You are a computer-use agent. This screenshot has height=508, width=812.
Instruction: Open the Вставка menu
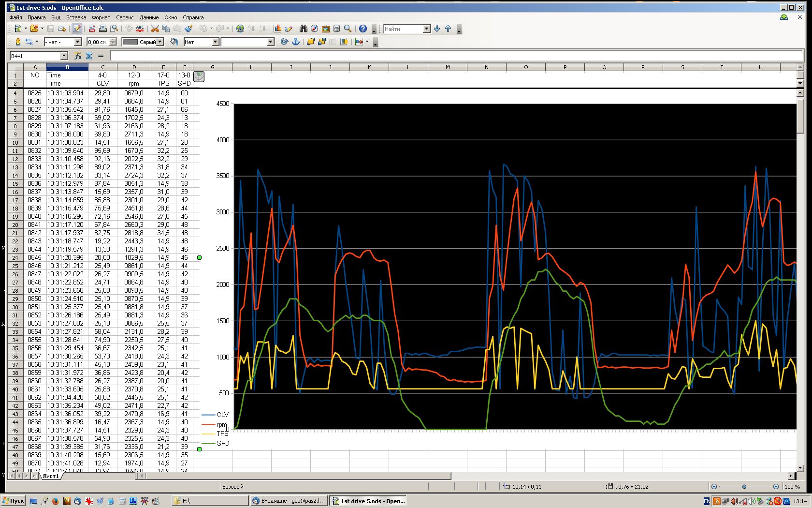(76, 17)
